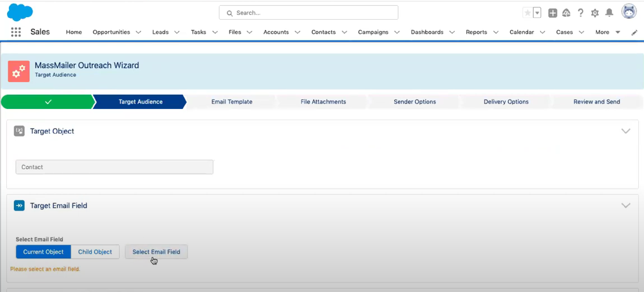Click the Contact target object field
Viewport: 644px width, 292px height.
(114, 167)
